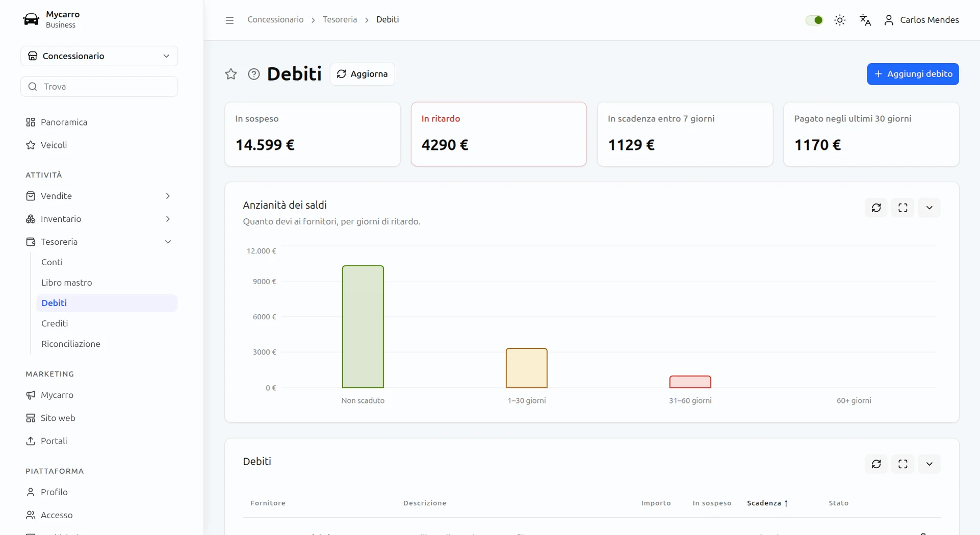Viewport: 980px width, 535px height.
Task: Refresh the Debiti table panel
Action: point(876,464)
